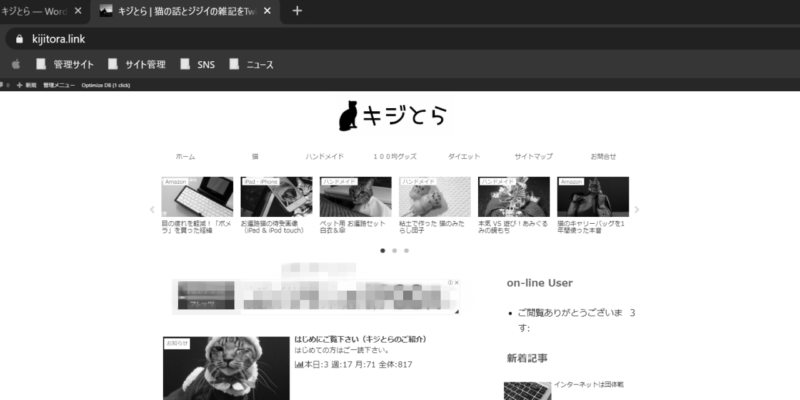
Task: Click the インターネットは団体戦 keyboard thumbnail
Action: [x=527, y=391]
